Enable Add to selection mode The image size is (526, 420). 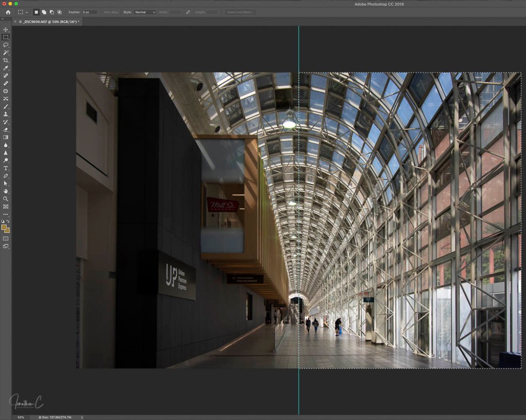tap(44, 12)
